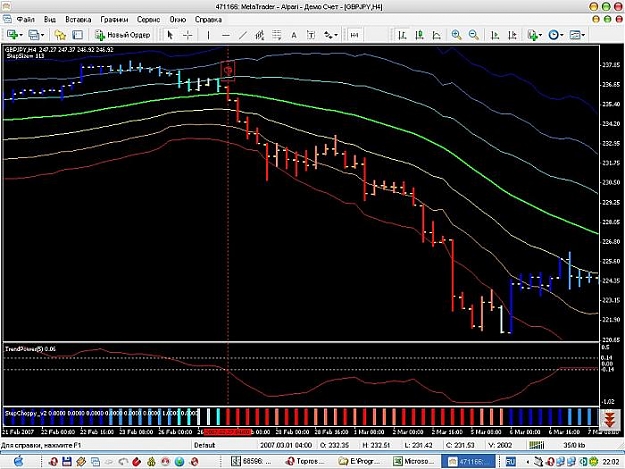
Task: Expand the new chart dropdown arrow
Action: (20, 35)
